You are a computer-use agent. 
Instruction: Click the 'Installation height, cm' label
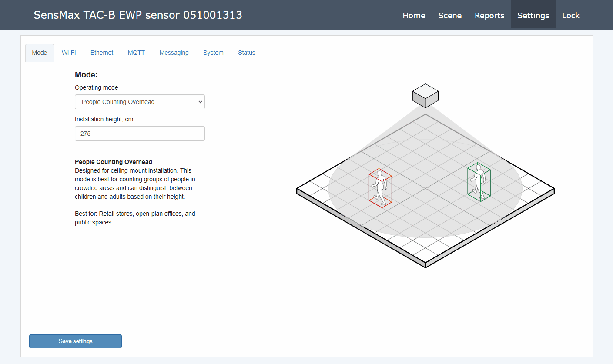point(104,119)
